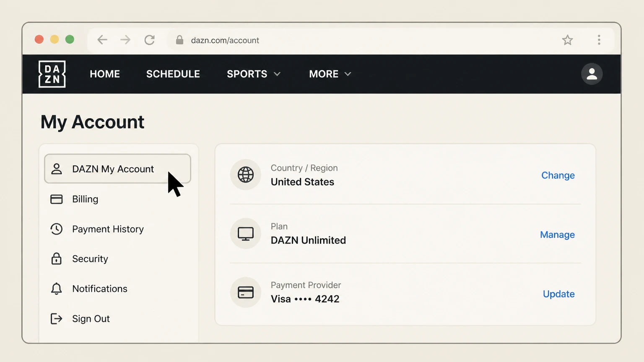This screenshot has width=644, height=362.
Task: Open the SPORTS menu label
Action: pos(247,74)
